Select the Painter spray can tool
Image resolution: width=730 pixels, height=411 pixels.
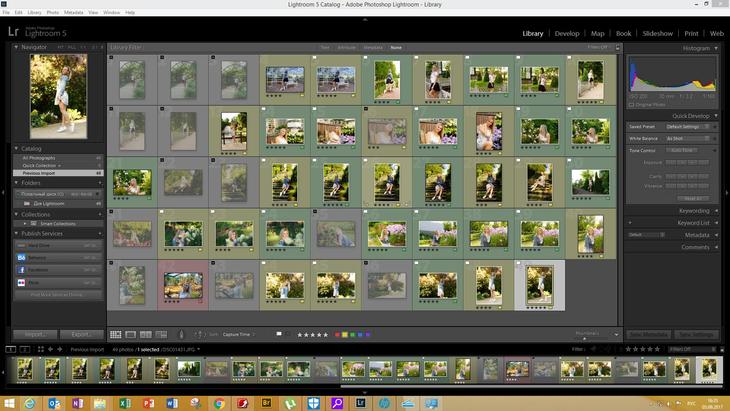181,334
